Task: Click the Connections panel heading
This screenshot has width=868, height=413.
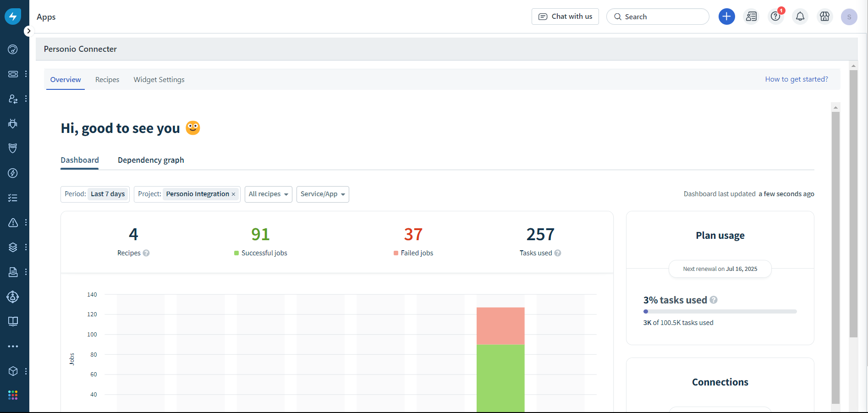Action: (720, 382)
